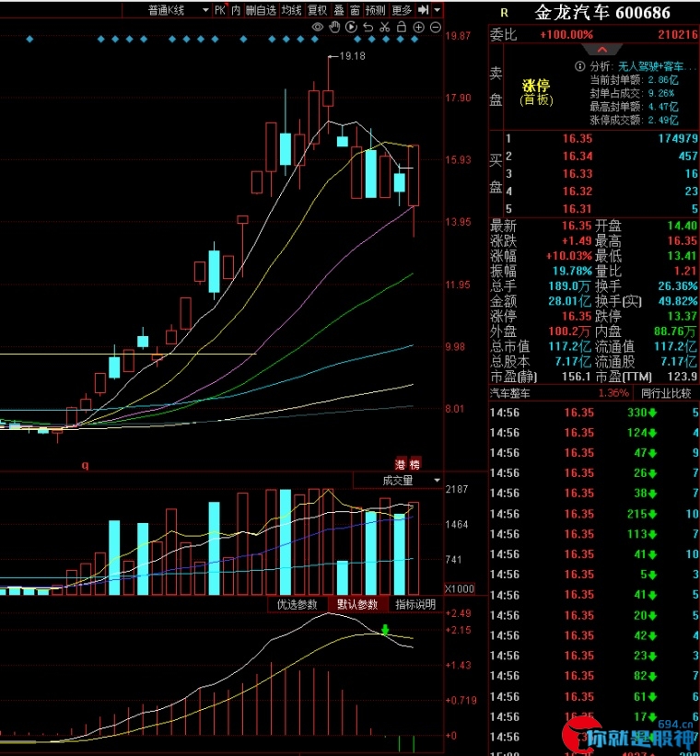Select buy level 1 price 16.35
The width and height of the screenshot is (700, 756).
pyautogui.click(x=577, y=139)
